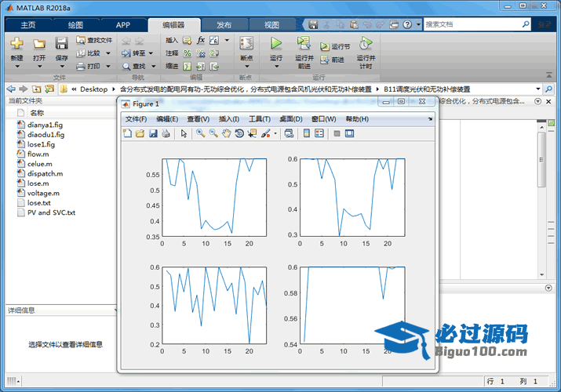The width and height of the screenshot is (561, 392).
Task: Click the Figure 1 print icon
Action: (166, 133)
